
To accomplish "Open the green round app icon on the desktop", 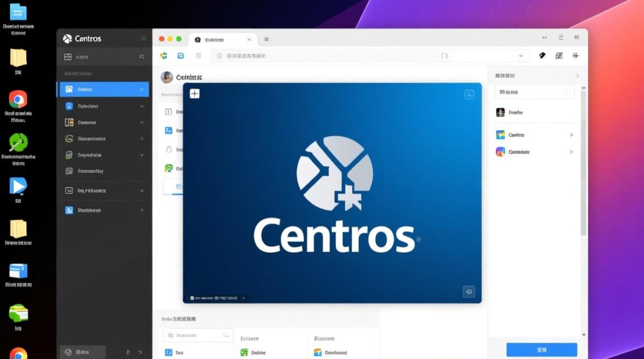I will coord(18,143).
